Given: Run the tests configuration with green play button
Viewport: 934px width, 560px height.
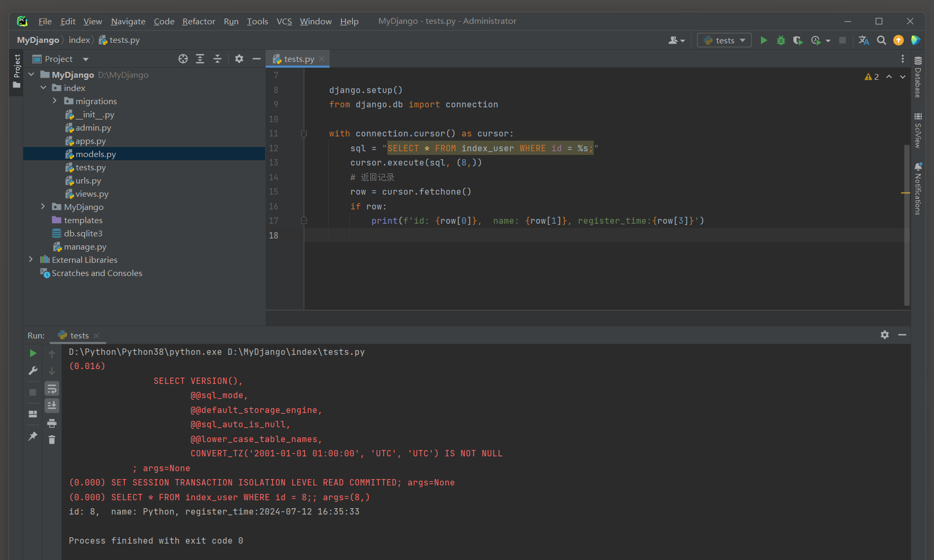Looking at the screenshot, I should 764,40.
